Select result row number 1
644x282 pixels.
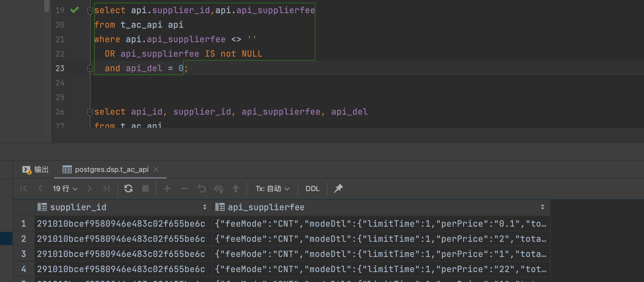pyautogui.click(x=24, y=224)
